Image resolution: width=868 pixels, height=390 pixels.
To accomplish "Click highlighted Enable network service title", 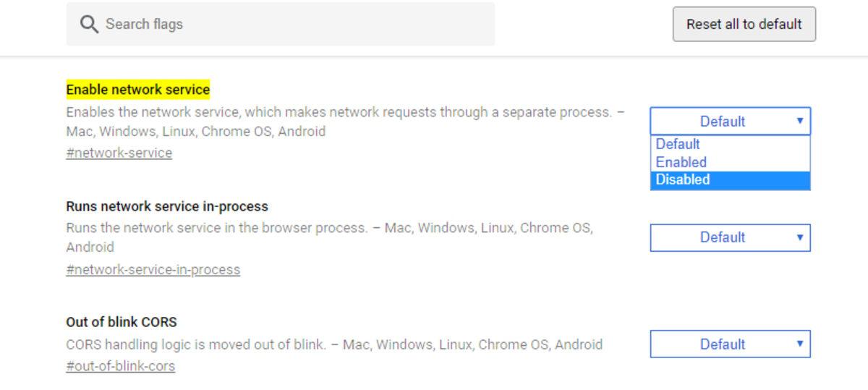I will pyautogui.click(x=138, y=90).
